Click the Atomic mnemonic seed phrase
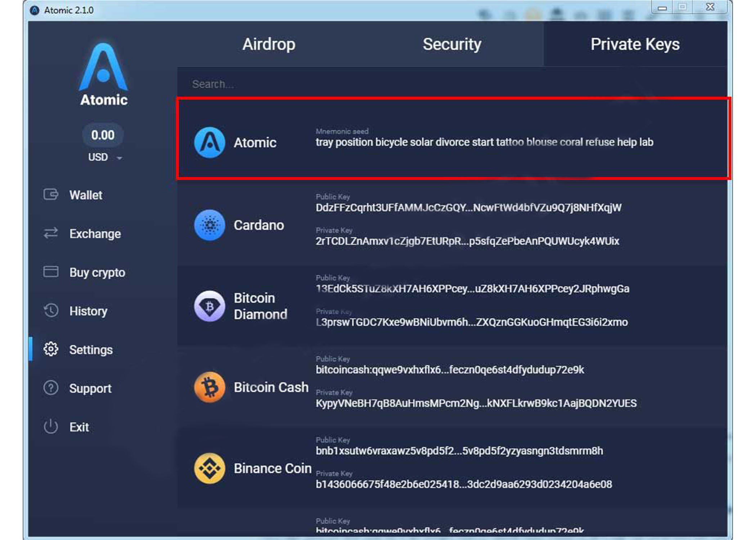This screenshot has width=756, height=540. pyautogui.click(x=485, y=142)
